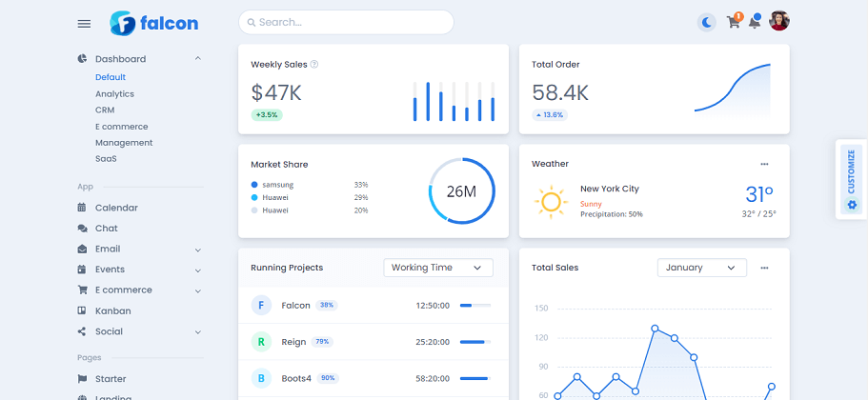
Task: Open the SaaS dashboard
Action: [x=106, y=159]
